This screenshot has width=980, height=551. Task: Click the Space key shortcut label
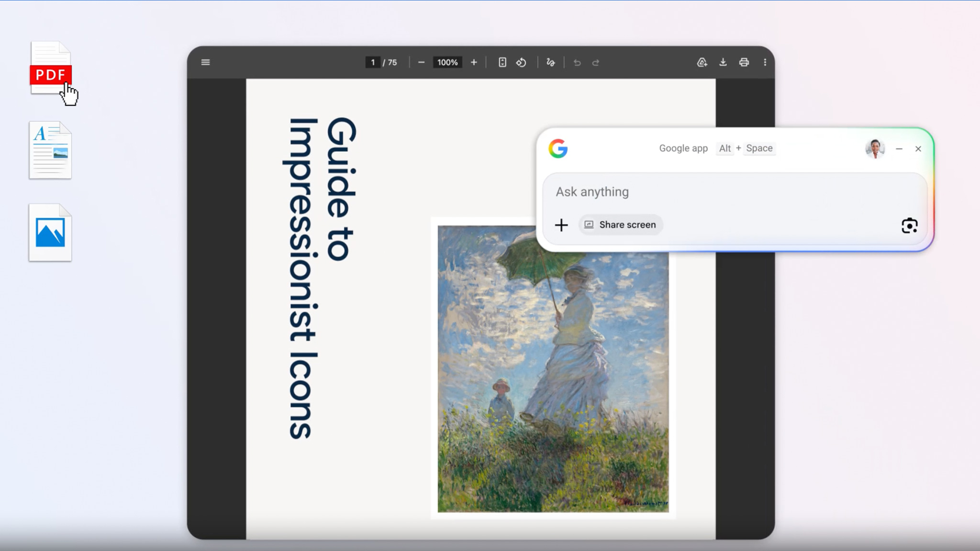(759, 148)
